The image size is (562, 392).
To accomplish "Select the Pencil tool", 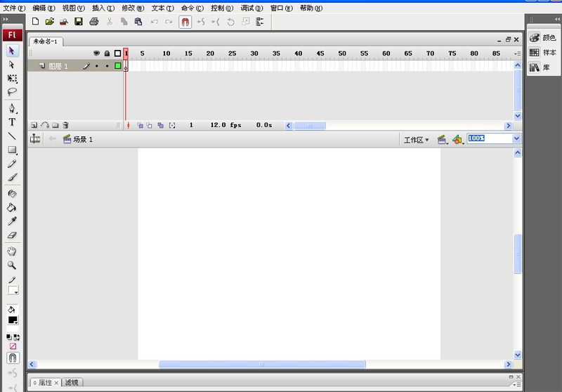I will click(12, 164).
